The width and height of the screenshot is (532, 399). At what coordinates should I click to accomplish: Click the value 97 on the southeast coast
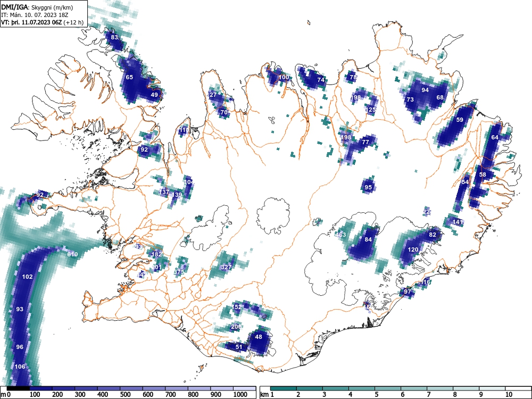pos(408,292)
